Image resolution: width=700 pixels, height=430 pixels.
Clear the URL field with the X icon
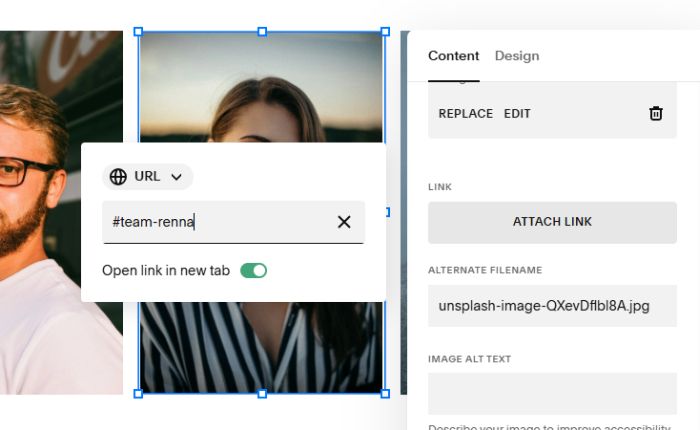click(x=344, y=222)
